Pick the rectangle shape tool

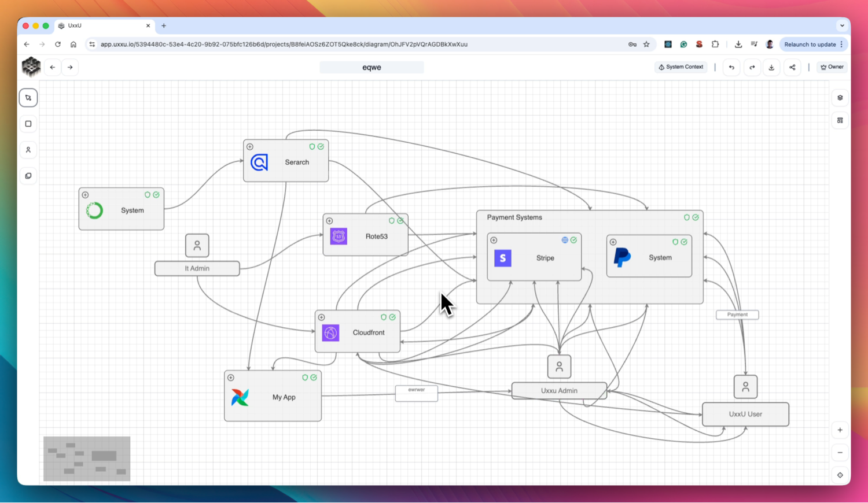[28, 124]
